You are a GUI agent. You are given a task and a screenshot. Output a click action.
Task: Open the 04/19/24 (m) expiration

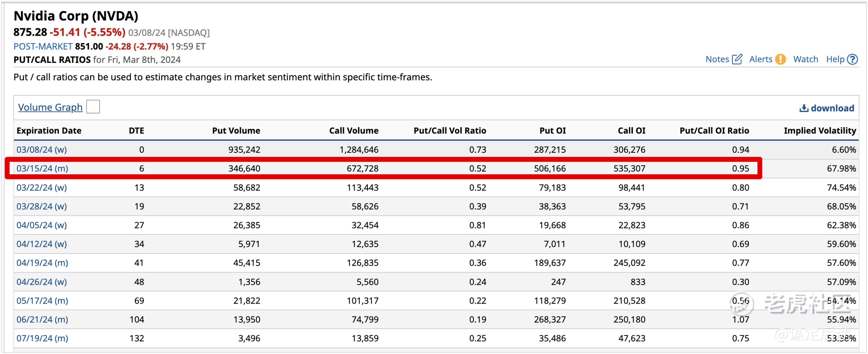pos(42,262)
